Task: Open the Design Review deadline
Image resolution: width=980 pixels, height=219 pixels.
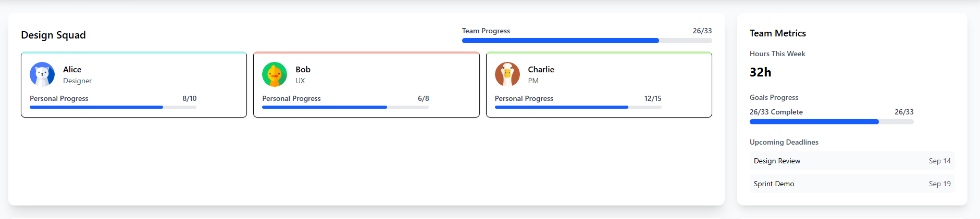Action: pyautogui.click(x=852, y=161)
